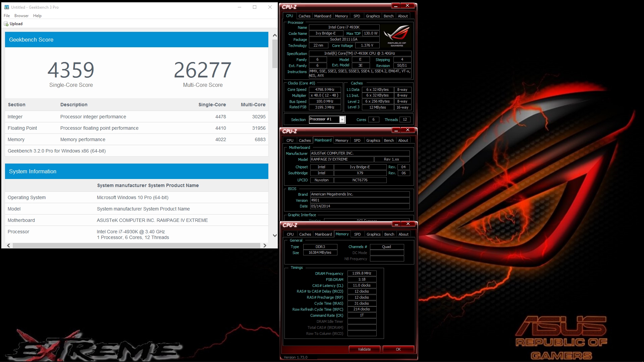Go to Bench tab in bottom CPU-Z window
The width and height of the screenshot is (644, 362).
click(389, 234)
